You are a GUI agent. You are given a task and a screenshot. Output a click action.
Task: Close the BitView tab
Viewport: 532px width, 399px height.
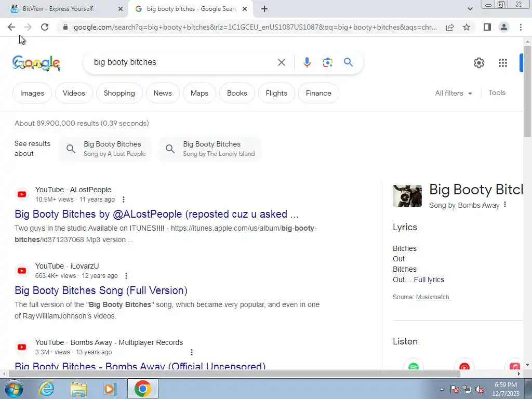coord(121,9)
